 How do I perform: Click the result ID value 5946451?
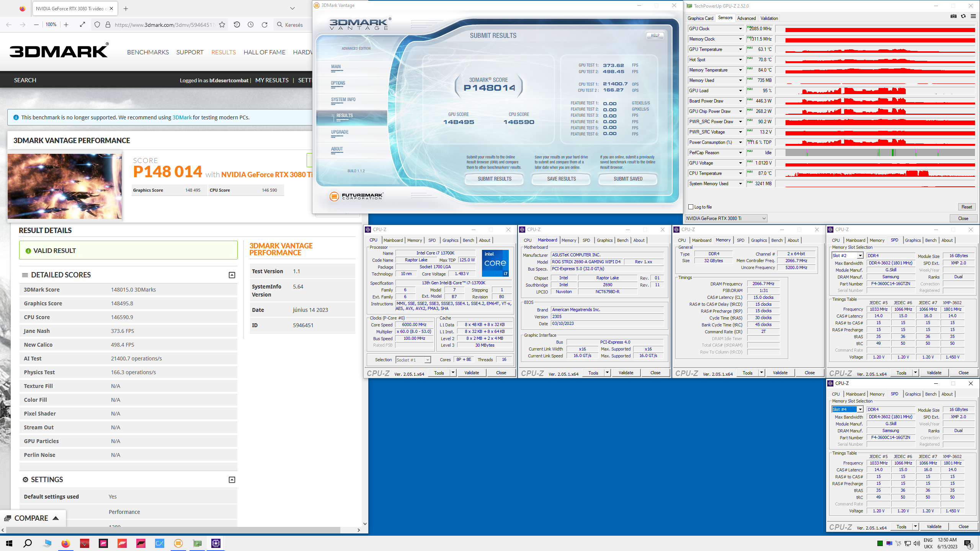coord(303,325)
